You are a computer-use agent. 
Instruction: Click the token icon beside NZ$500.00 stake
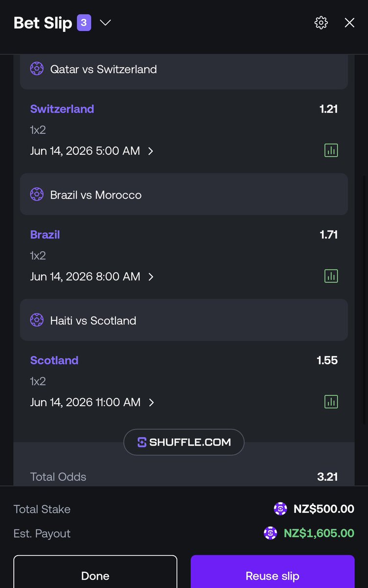[280, 509]
